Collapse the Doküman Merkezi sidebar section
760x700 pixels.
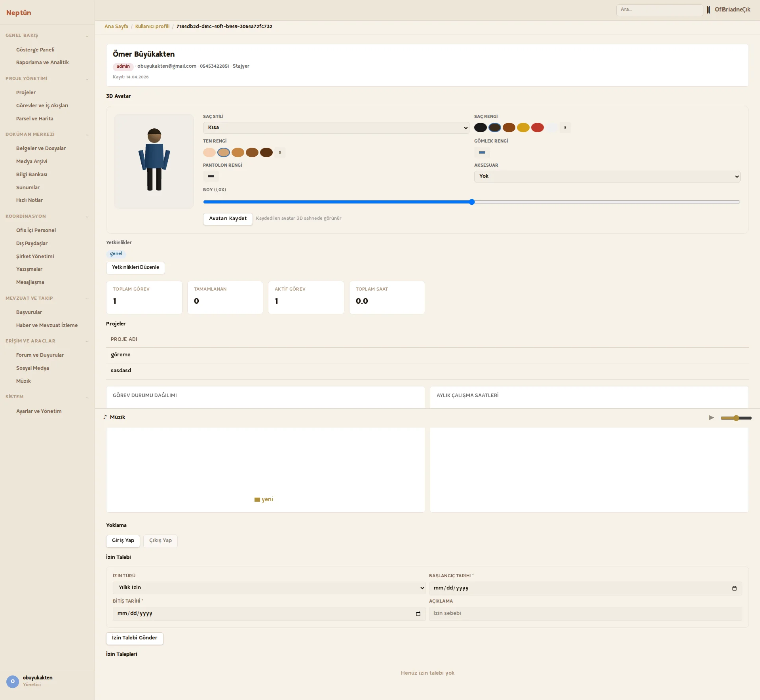click(47, 134)
